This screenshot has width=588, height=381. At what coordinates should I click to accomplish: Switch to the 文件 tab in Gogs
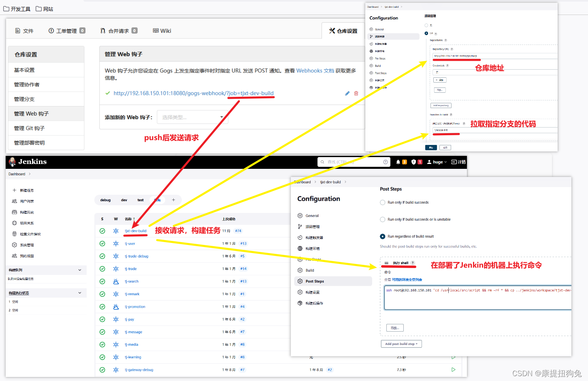24,31
